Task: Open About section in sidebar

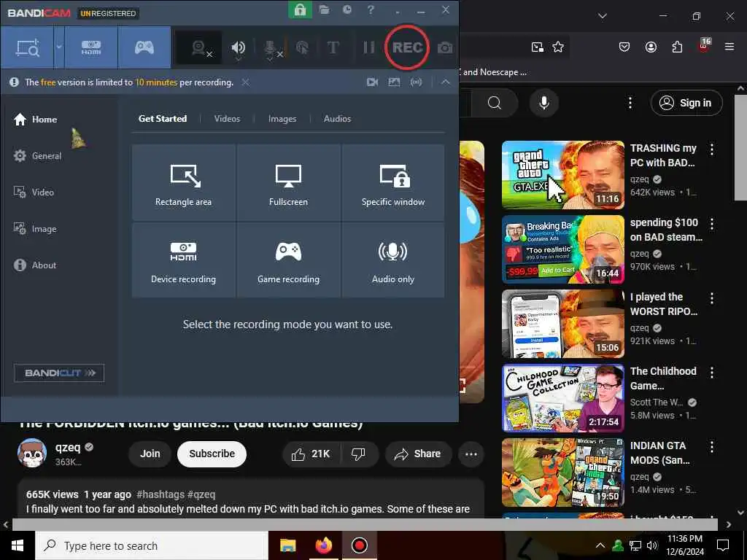Action: (x=35, y=265)
